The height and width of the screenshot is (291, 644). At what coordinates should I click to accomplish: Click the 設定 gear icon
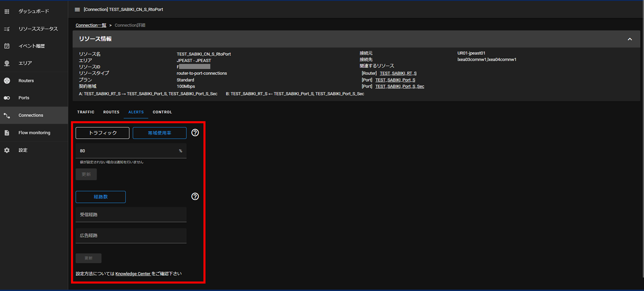pyautogui.click(x=7, y=150)
